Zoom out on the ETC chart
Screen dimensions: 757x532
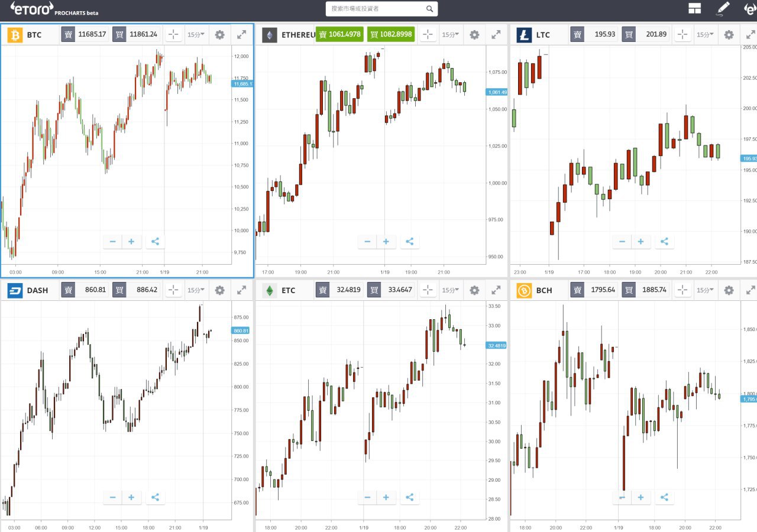367,497
